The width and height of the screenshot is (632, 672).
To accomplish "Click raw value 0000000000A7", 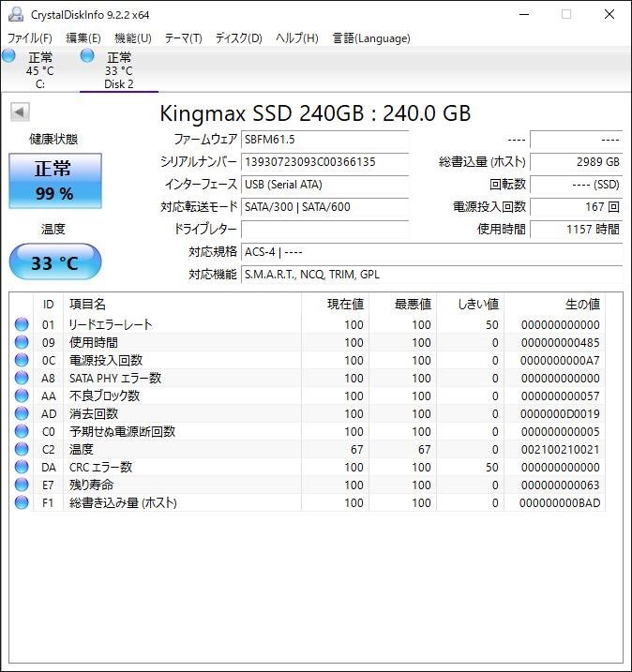I will pyautogui.click(x=560, y=361).
